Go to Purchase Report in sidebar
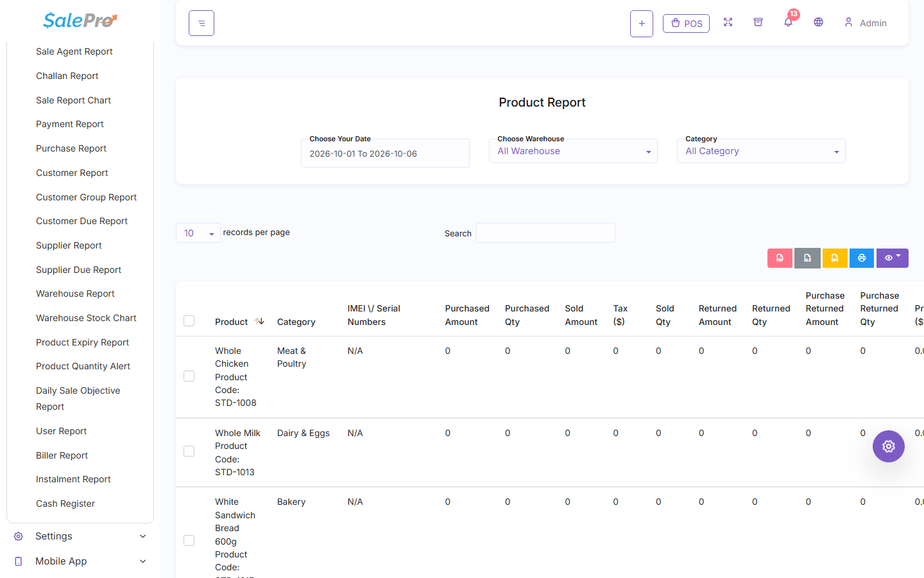The width and height of the screenshot is (924, 578). click(71, 148)
